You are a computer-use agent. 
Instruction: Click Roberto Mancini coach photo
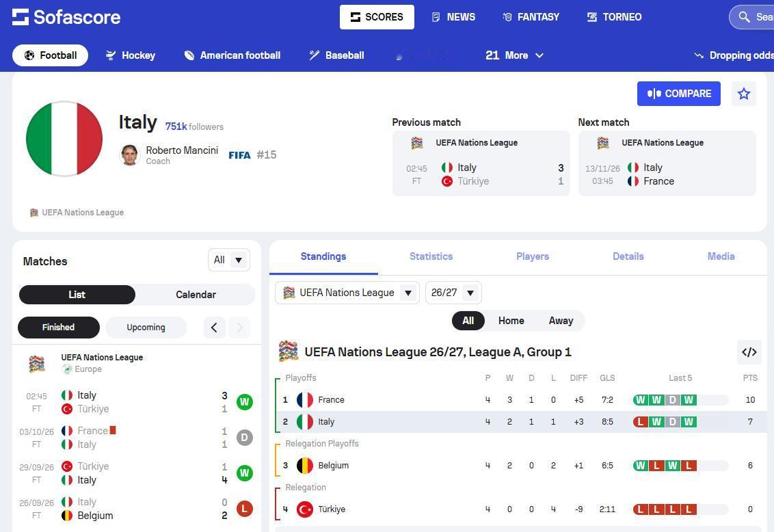pyautogui.click(x=129, y=155)
